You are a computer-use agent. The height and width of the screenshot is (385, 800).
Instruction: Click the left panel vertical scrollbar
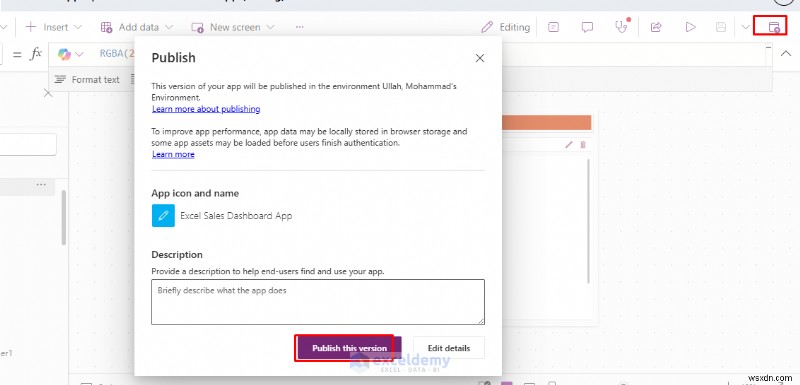tap(64, 218)
